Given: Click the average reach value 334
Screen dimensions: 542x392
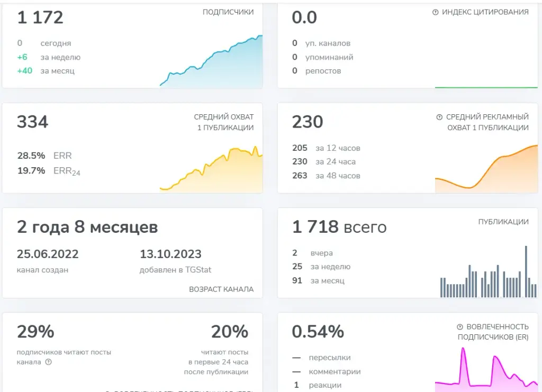Looking at the screenshot, I should click(32, 122).
